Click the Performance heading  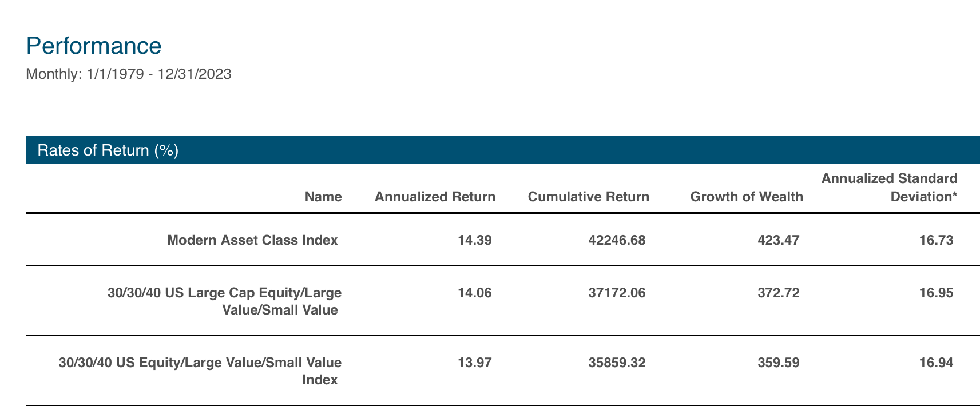tap(94, 46)
